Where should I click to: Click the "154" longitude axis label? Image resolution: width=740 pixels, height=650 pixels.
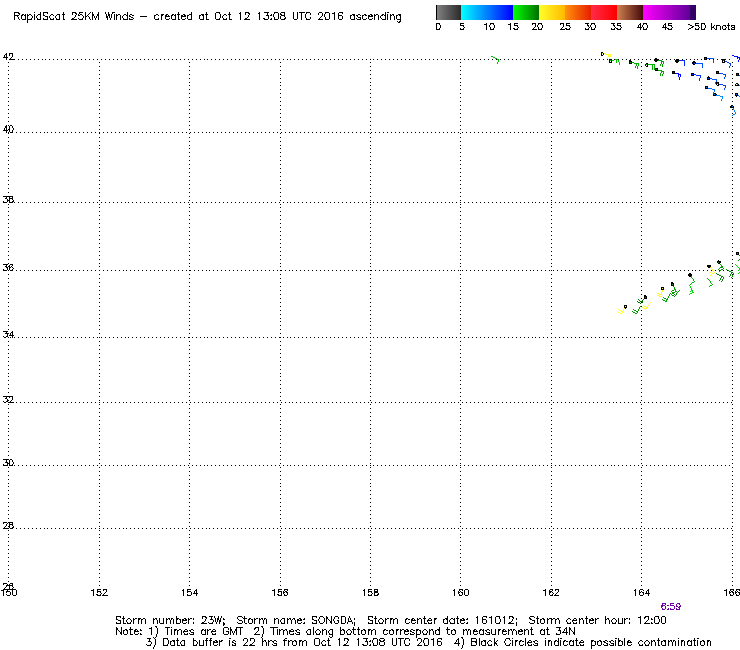189,592
